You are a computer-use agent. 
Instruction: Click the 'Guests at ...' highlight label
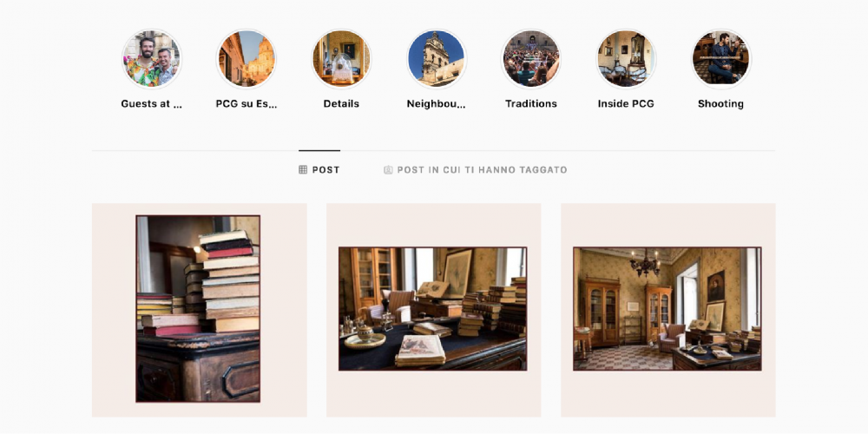[x=152, y=103]
